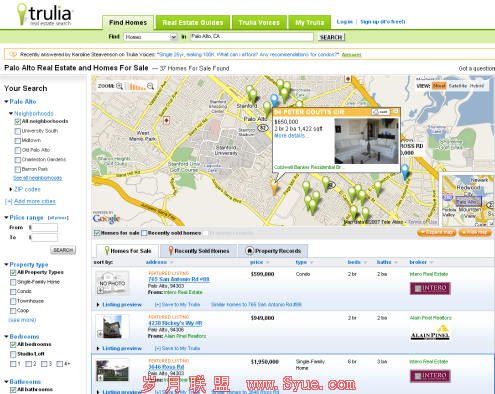The image size is (495, 394).
Task: Click the map zoom level slider bars
Action: pyautogui.click(x=135, y=86)
